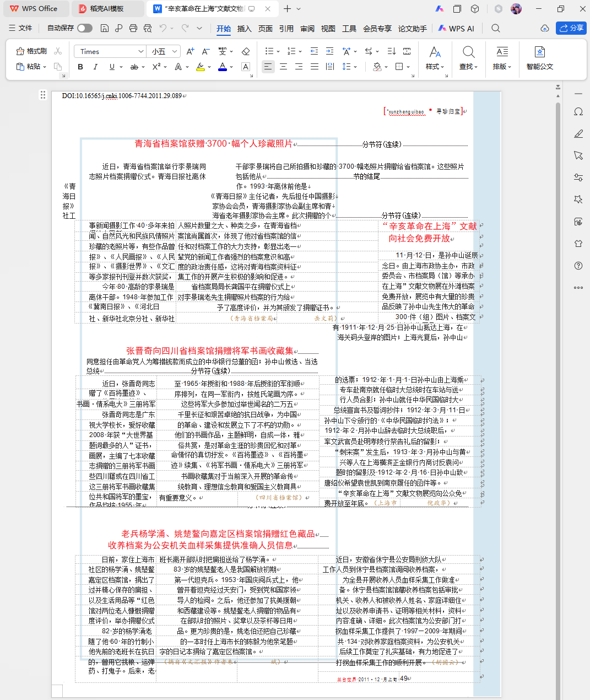The width and height of the screenshot is (590, 700).
Task: Click the print icon in quick toolbar
Action: pos(133,28)
